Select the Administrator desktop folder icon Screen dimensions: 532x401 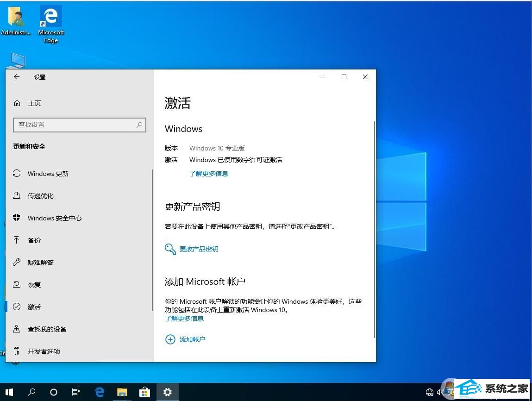point(16,20)
